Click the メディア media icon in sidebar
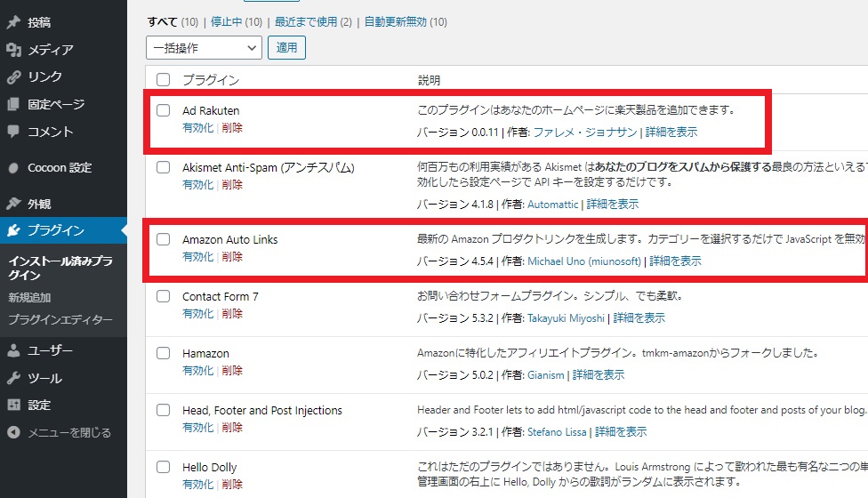This screenshot has height=498, width=868. [14, 50]
